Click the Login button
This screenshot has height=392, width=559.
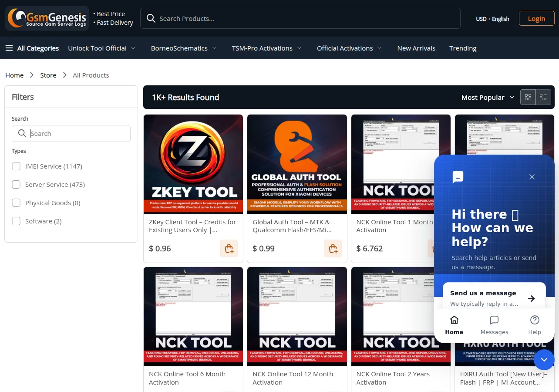(x=536, y=18)
